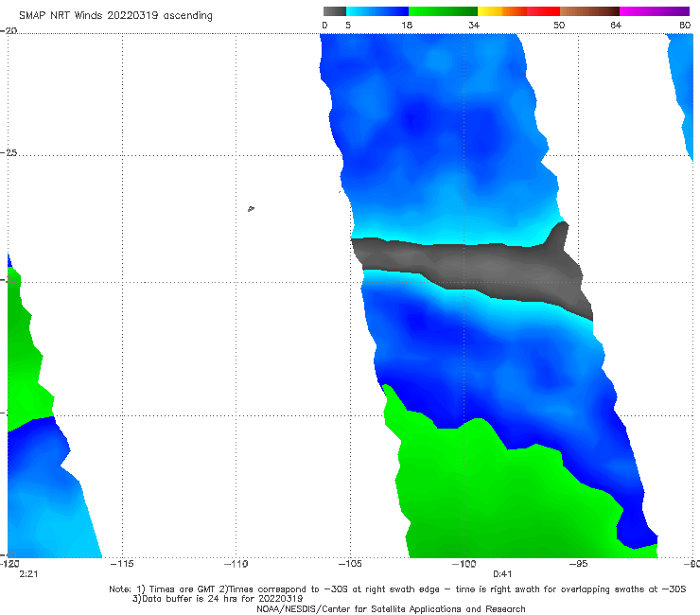
Task: Click the brown segment of the color bar
Action: point(589,11)
